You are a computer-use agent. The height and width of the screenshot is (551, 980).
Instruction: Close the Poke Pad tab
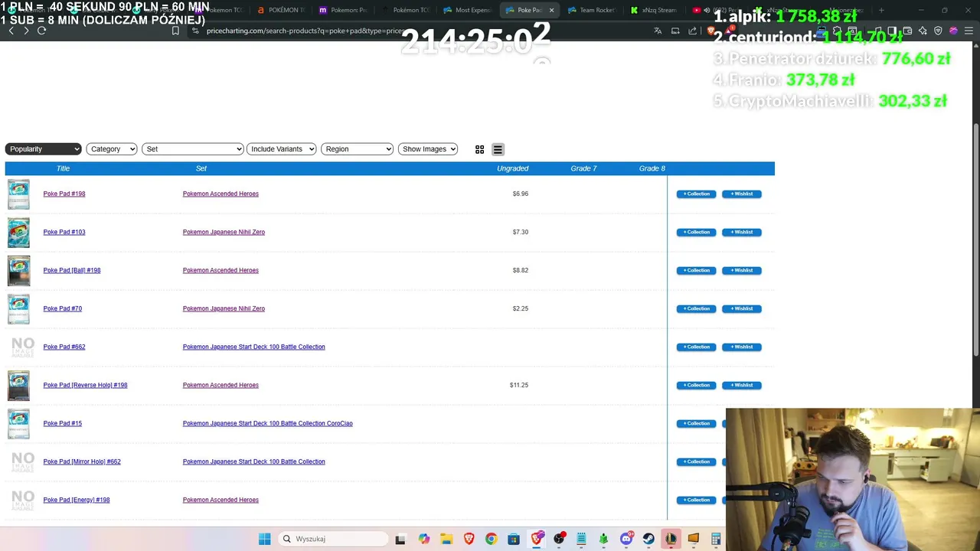(x=551, y=10)
